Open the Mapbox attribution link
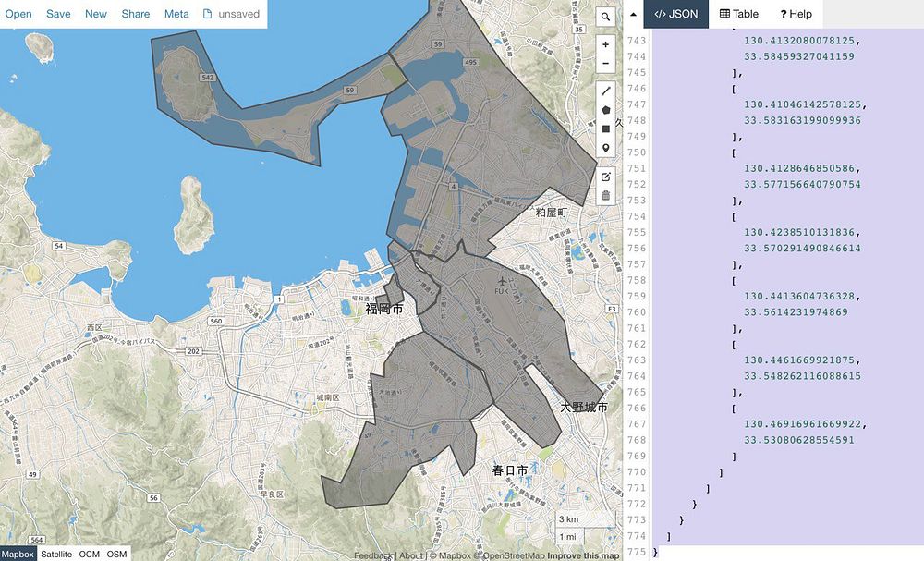This screenshot has height=561, width=924. 450,555
